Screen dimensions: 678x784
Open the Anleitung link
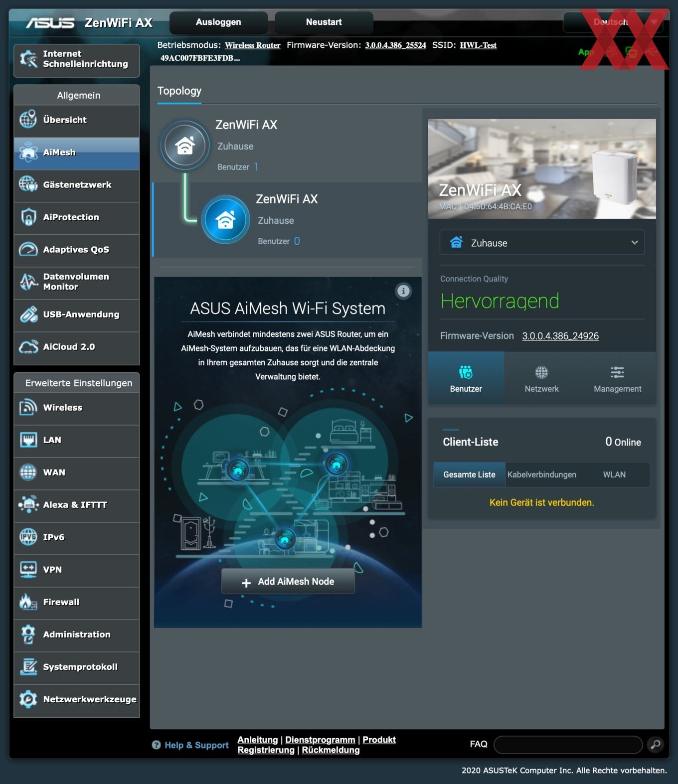pyautogui.click(x=257, y=740)
